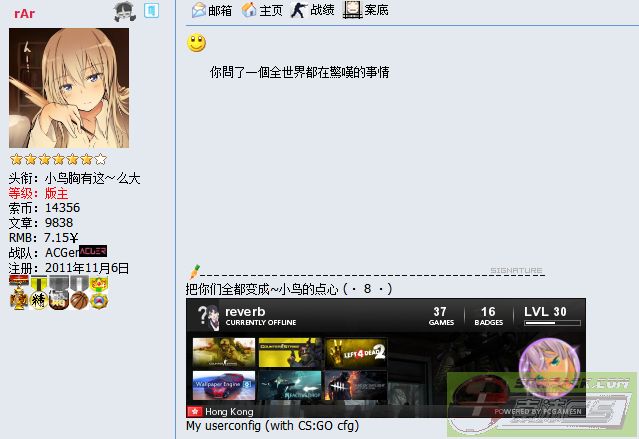Viewport: 639px width, 439px height.
Task: Click the anime girl avatar image
Action: pos(69,88)
